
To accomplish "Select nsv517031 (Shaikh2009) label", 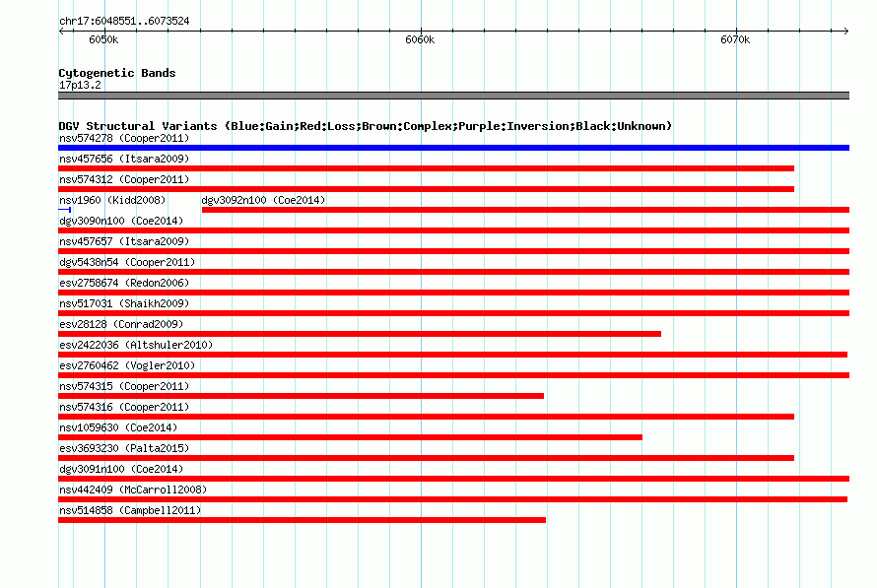I will [x=124, y=303].
